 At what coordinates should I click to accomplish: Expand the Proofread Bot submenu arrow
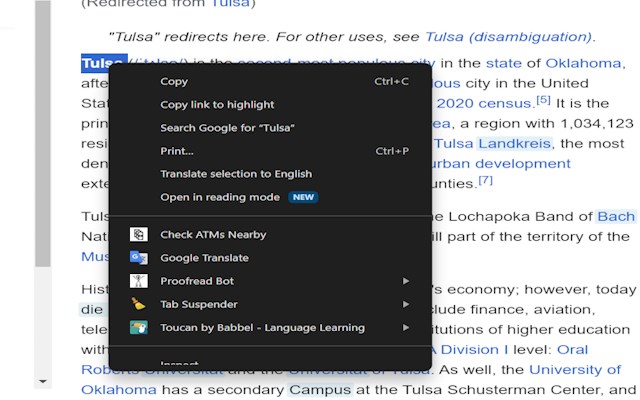[x=406, y=281]
